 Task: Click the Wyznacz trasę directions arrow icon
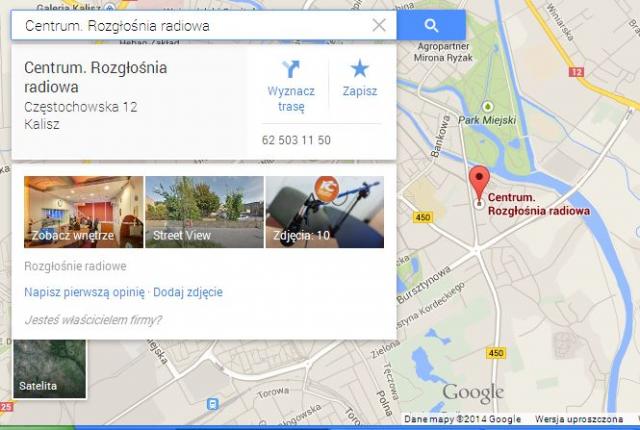tap(291, 69)
